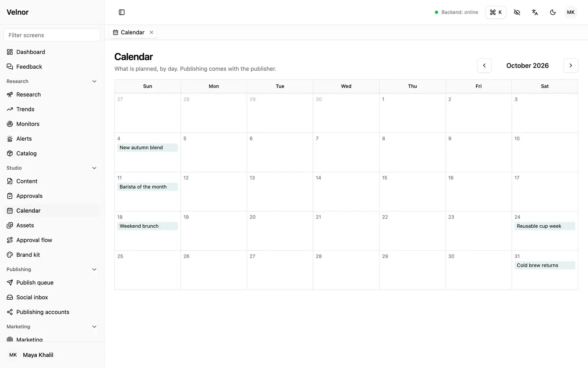Select October 30 day cell
This screenshot has height=368, width=588.
(479, 270)
